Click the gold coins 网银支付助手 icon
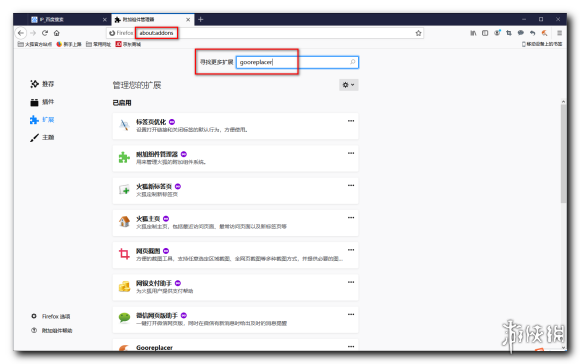This screenshot has width=580, height=364. point(124,287)
